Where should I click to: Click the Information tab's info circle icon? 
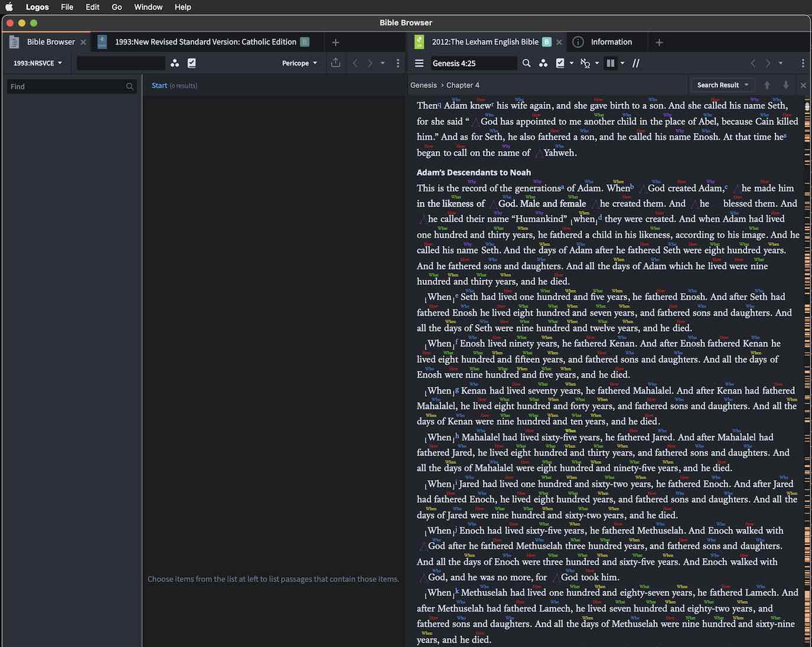click(578, 42)
